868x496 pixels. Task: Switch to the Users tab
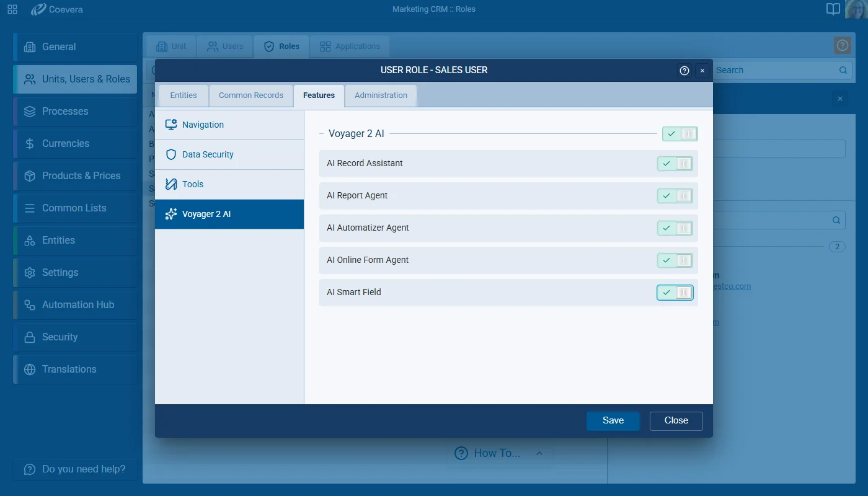point(224,46)
